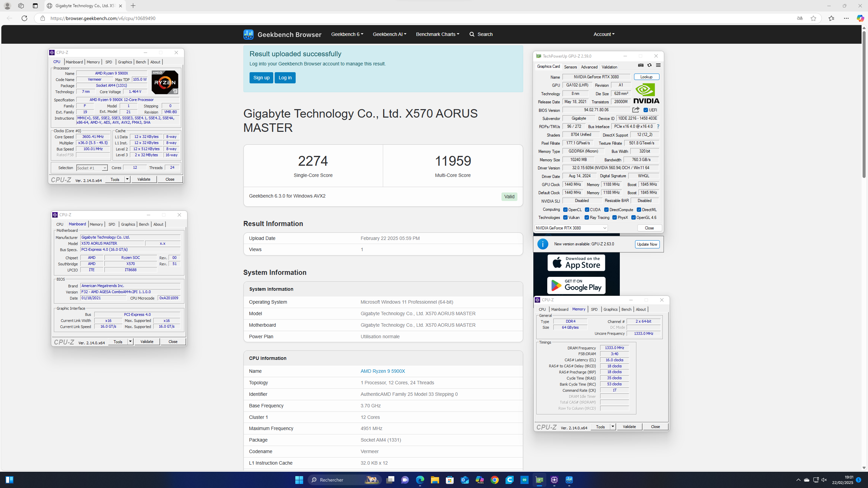This screenshot has width=868, height=488.
Task: Click the browser address bar URL
Action: (x=103, y=18)
